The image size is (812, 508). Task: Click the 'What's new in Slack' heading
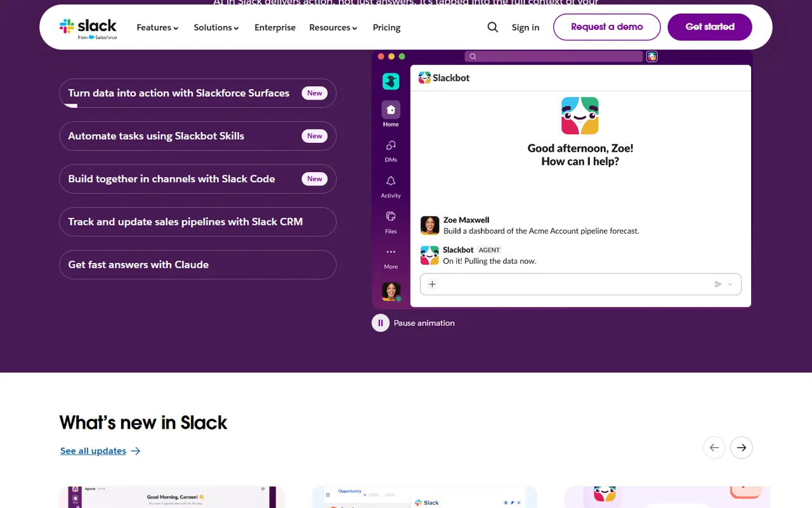[143, 423]
